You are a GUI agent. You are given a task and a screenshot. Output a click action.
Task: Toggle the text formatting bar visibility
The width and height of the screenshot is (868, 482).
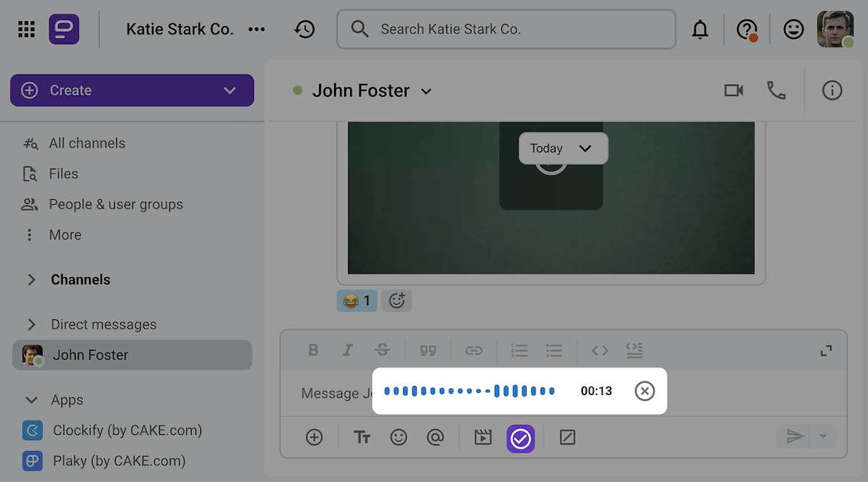point(362,437)
